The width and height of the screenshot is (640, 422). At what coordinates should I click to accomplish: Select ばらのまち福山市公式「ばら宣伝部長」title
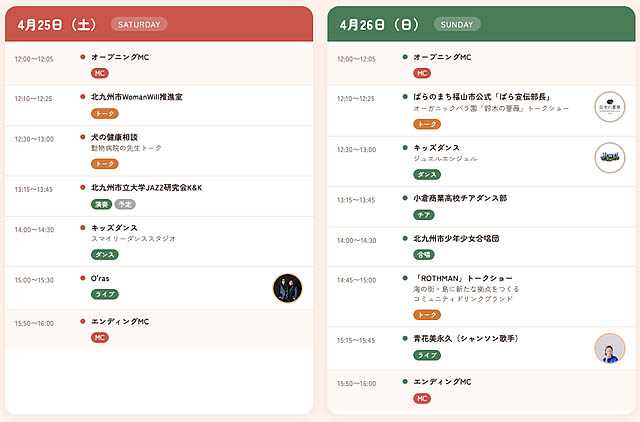pos(482,97)
